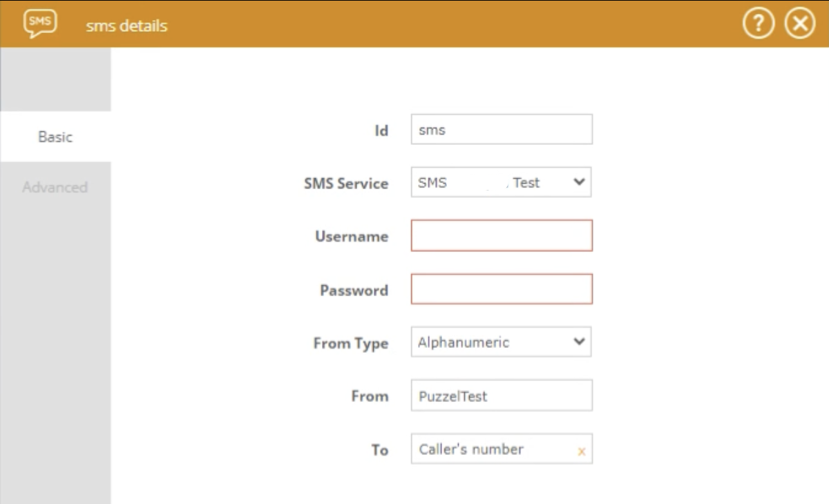Click the circular help icon top right
The image size is (829, 504).
(x=758, y=22)
